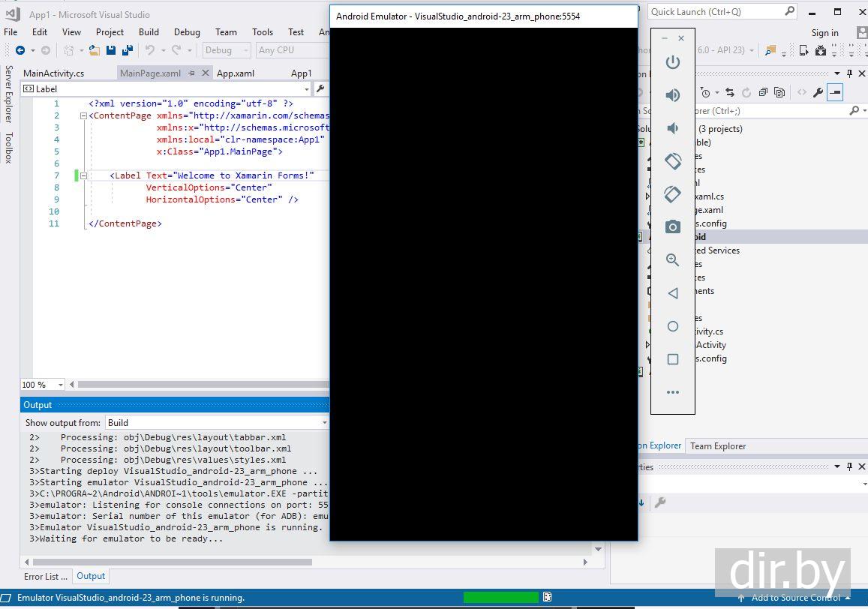The image size is (868, 609).
Task: Toggle auto-hide pin on Solution Explorer panel
Action: pyautogui.click(x=850, y=73)
